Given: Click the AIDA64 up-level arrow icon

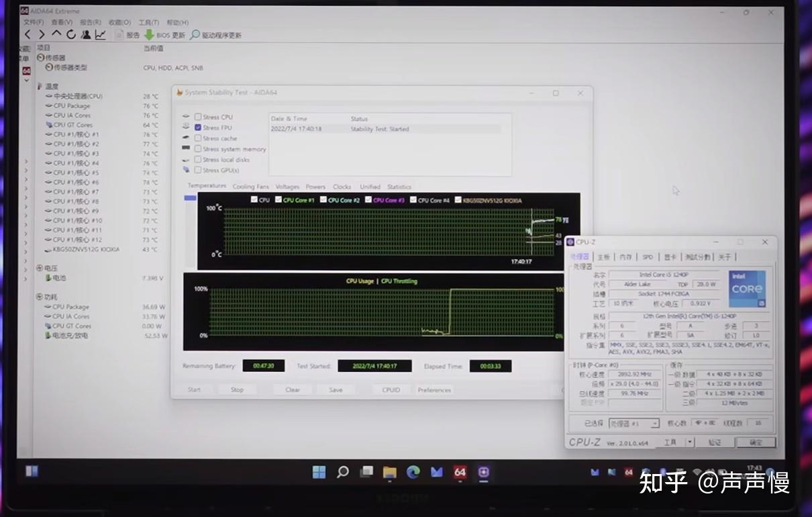Looking at the screenshot, I should point(56,34).
